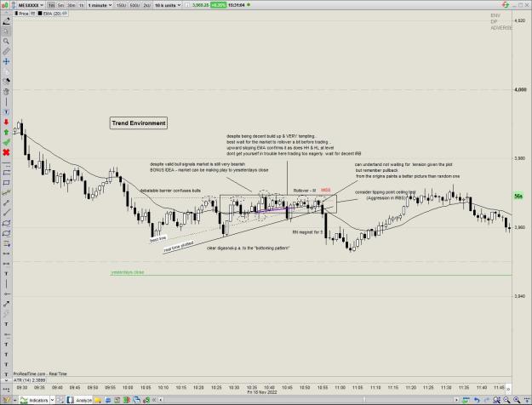Select the red cross mark drawing tool
The height and width of the screenshot is (405, 532).
[x=6, y=152]
